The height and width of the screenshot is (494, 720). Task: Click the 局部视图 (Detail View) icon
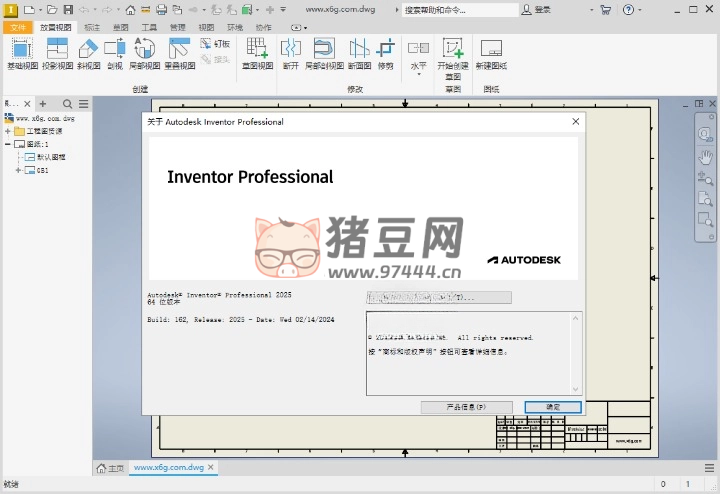tap(144, 51)
